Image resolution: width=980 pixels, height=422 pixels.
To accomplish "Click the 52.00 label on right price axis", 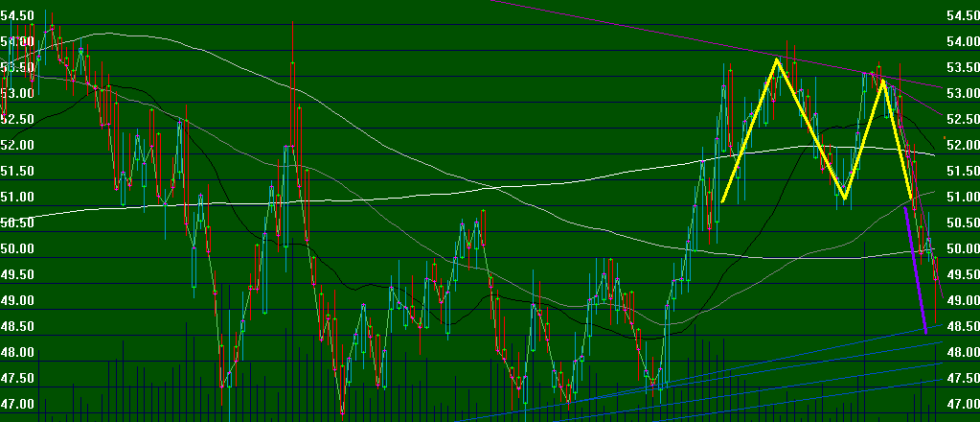I will coord(963,145).
